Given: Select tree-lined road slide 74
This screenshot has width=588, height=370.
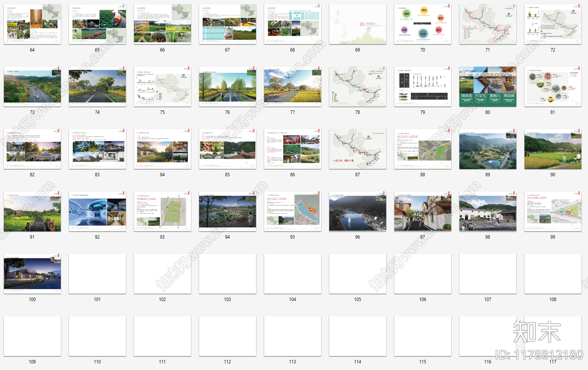Looking at the screenshot, I should (x=97, y=86).
